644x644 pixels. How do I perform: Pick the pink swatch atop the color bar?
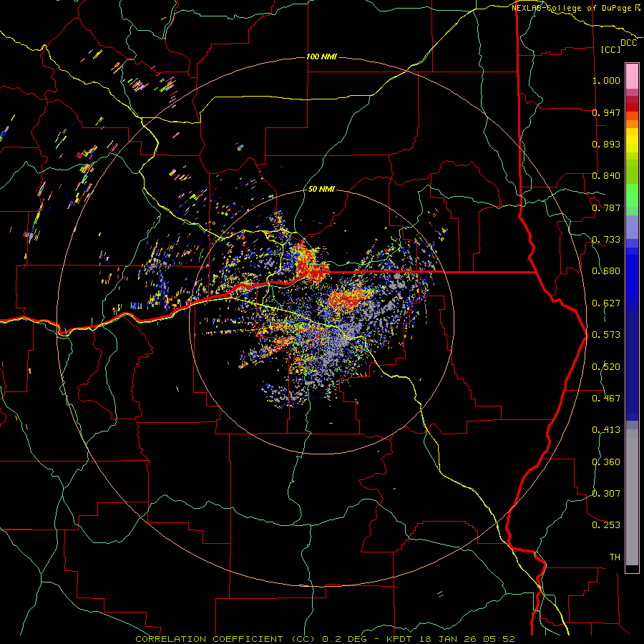(x=632, y=77)
